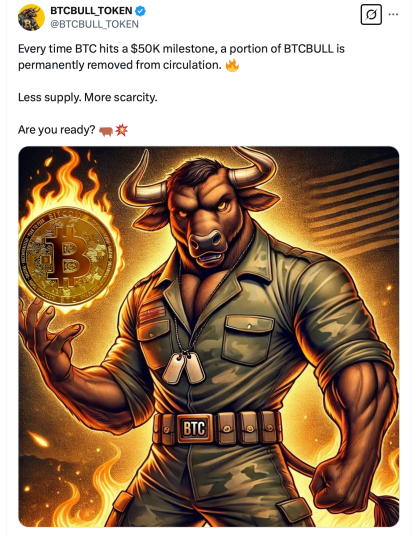Click the fire emoji after circulation
Screen dimensions: 417x536
click(232, 65)
